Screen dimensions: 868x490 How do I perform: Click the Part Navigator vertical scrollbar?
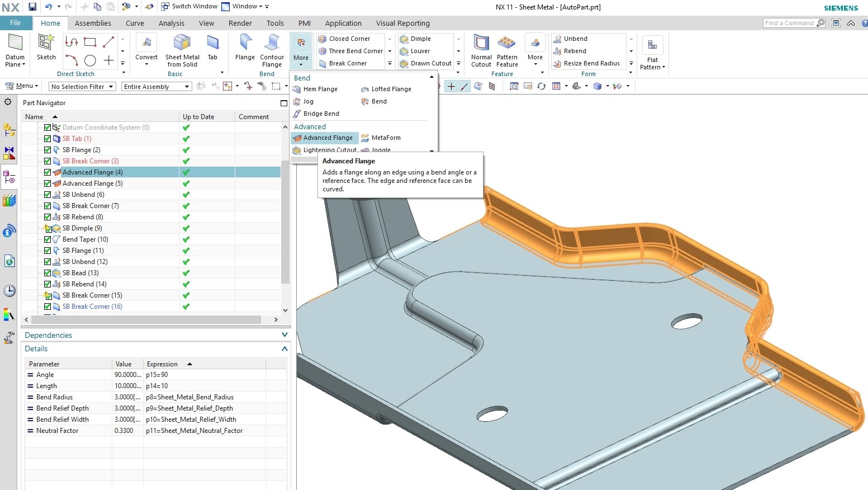coord(285,222)
